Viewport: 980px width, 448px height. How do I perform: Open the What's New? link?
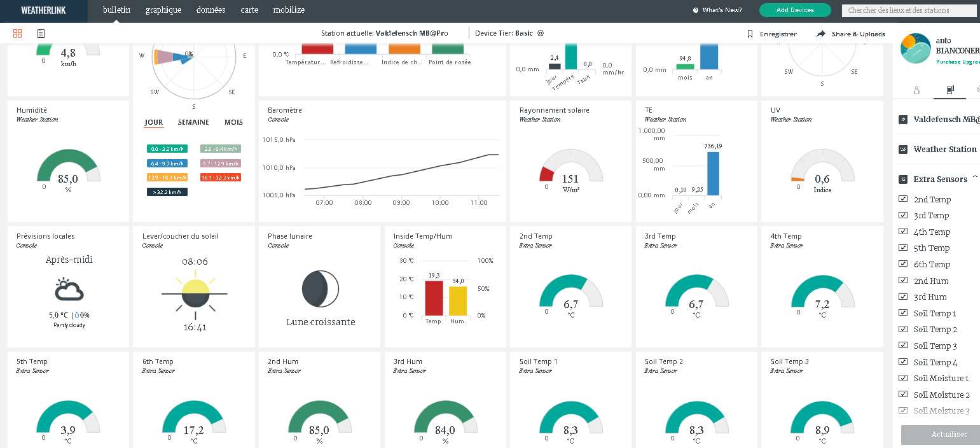tap(722, 10)
